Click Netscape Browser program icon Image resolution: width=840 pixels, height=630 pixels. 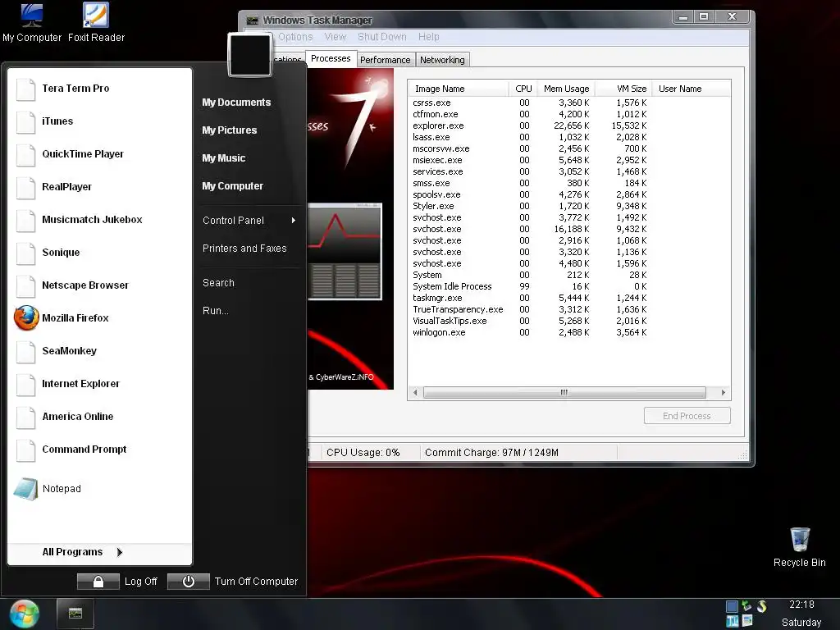25,285
